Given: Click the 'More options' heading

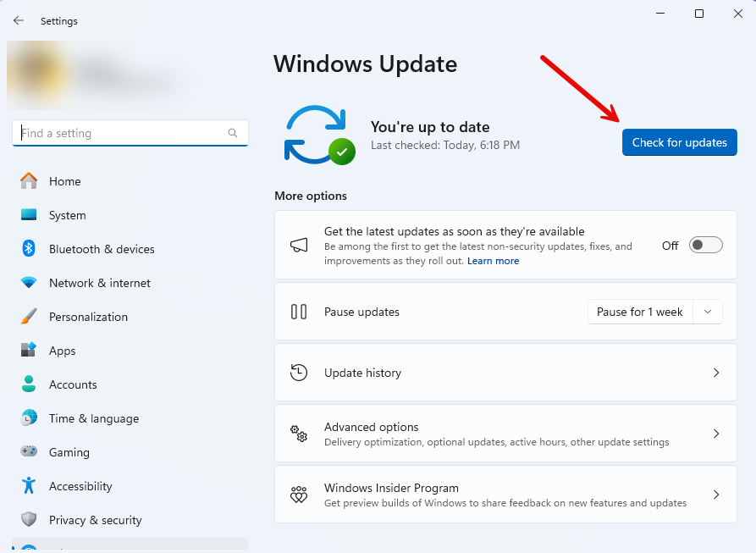Looking at the screenshot, I should (x=311, y=196).
